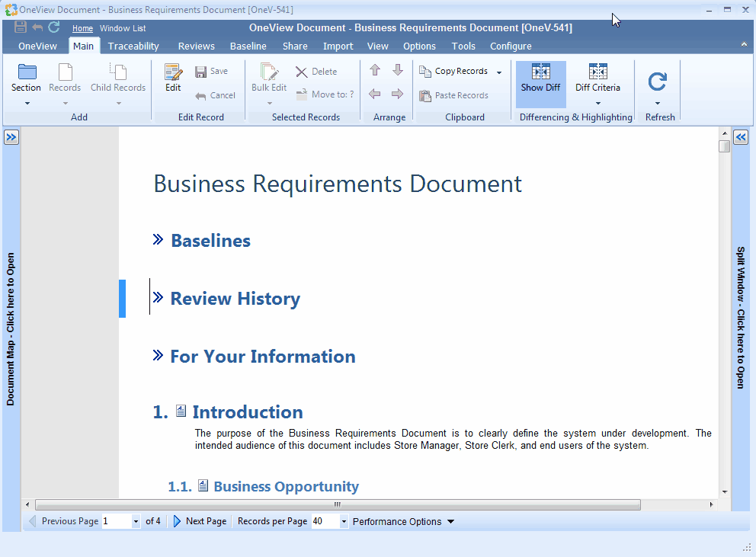This screenshot has width=756, height=557.
Task: Open the Refresh dropdown arrow
Action: point(657,103)
